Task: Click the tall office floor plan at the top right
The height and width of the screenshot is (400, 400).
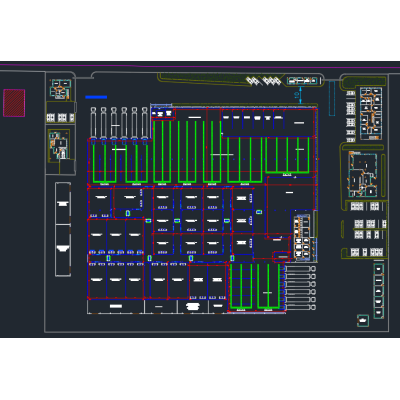Action: click(371, 113)
